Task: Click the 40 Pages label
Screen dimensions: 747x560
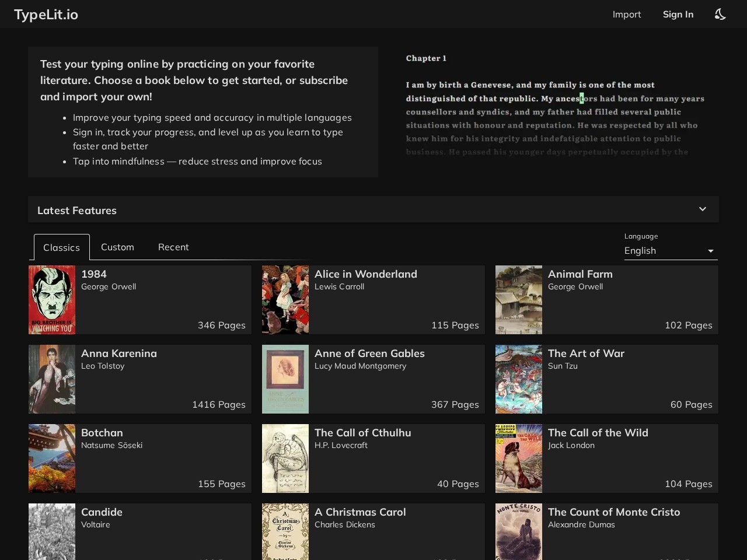Action: pos(458,484)
